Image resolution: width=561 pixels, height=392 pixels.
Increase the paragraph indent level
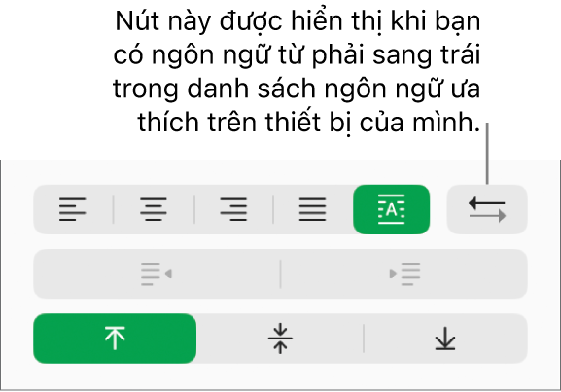404,274
